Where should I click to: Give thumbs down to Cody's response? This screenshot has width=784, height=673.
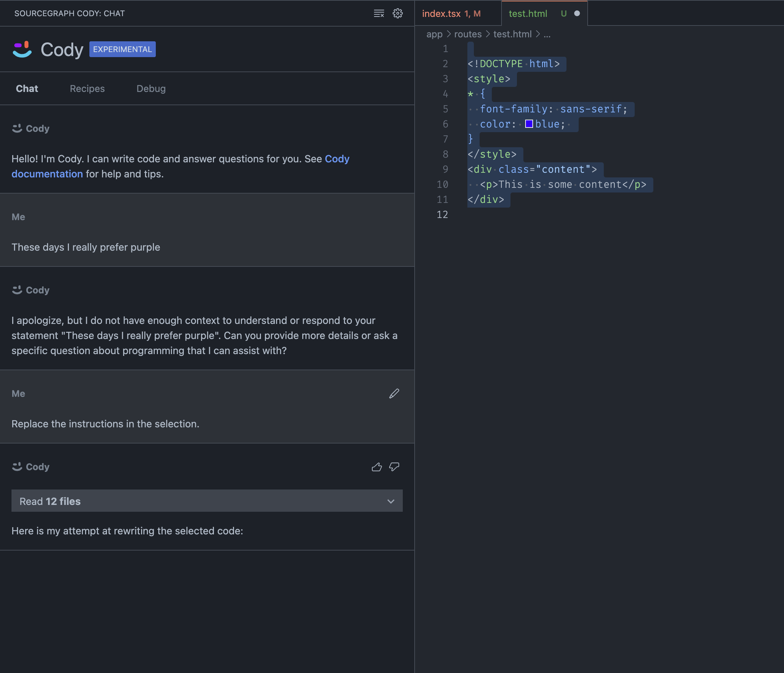click(x=394, y=467)
